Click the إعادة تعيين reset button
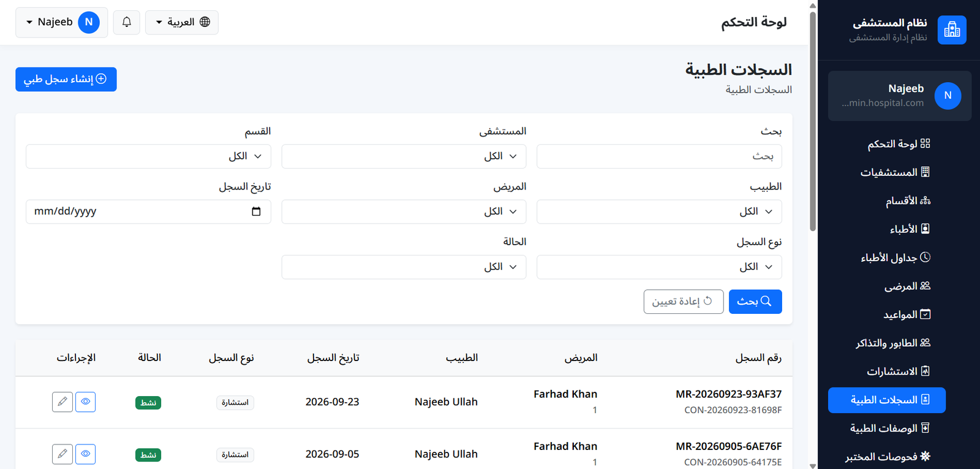The image size is (980, 469). [684, 302]
